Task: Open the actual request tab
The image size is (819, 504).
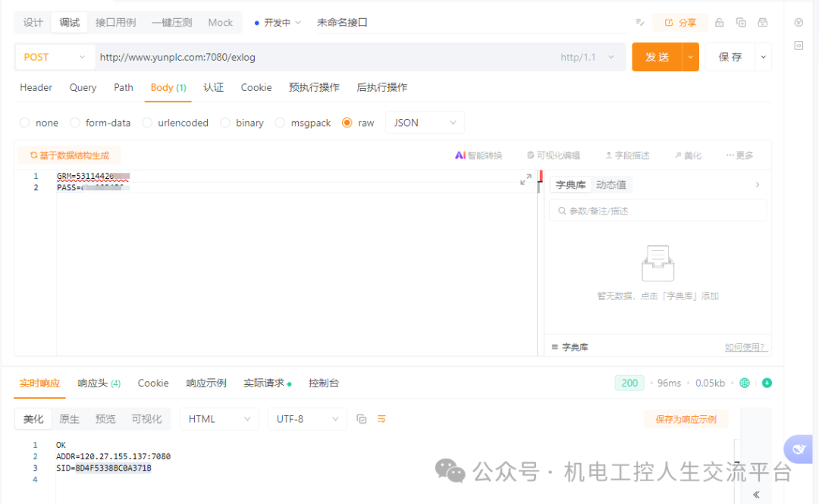Action: pos(267,383)
